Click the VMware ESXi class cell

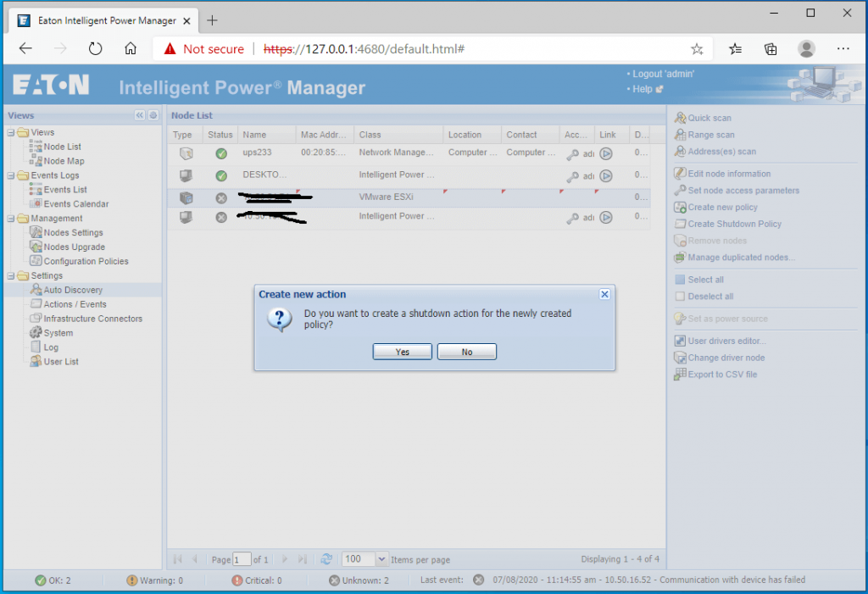tap(386, 197)
